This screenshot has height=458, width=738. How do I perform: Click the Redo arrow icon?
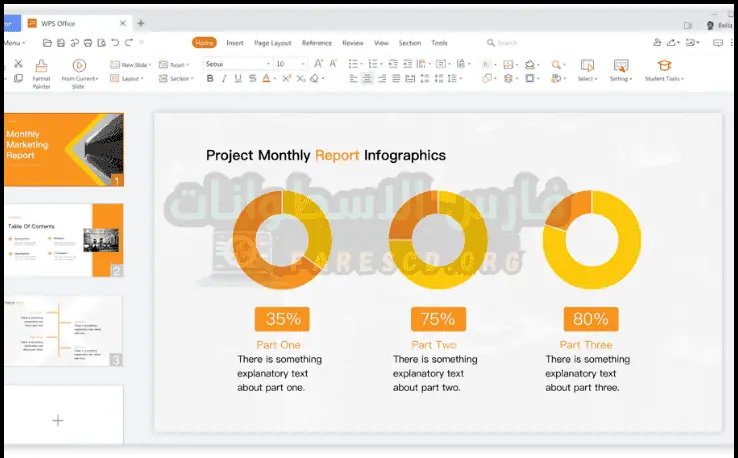click(128, 43)
